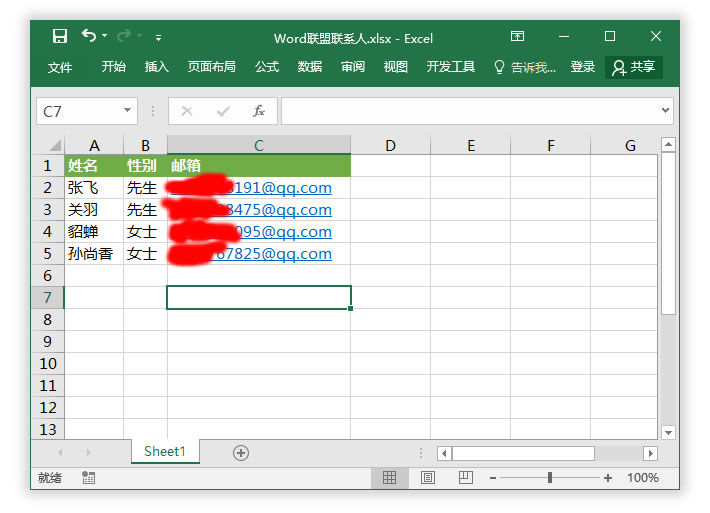Switch to Page Layout view icon
The height and width of the screenshot is (513, 710).
click(428, 477)
